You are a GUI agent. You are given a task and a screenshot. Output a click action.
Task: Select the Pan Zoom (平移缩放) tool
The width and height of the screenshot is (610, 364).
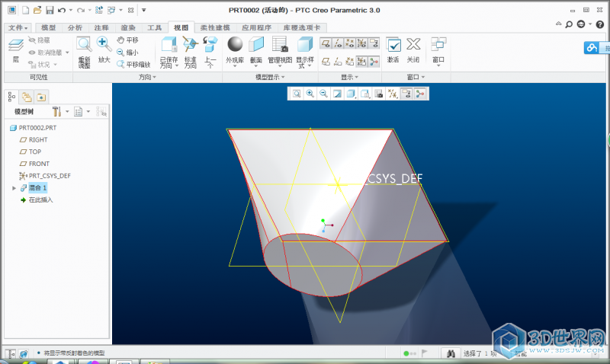pos(133,65)
